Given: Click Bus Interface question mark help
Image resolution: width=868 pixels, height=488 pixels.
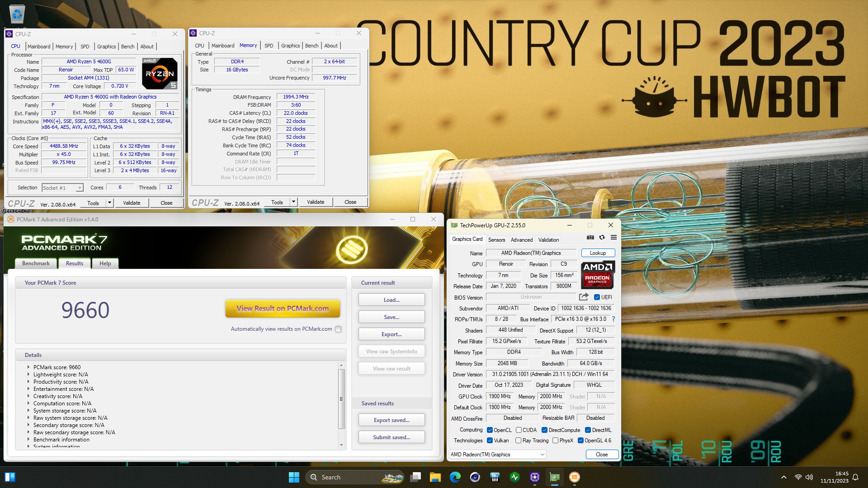Looking at the screenshot, I should pos(613,319).
